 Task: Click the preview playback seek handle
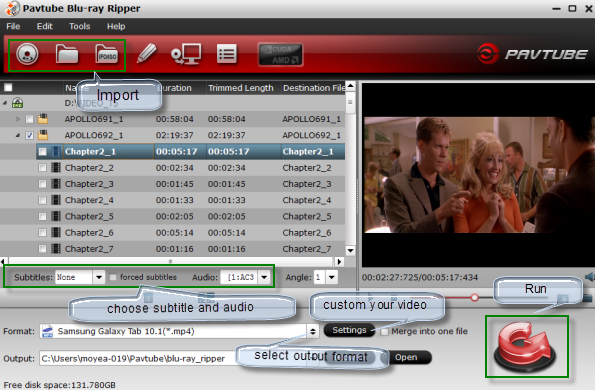click(474, 298)
